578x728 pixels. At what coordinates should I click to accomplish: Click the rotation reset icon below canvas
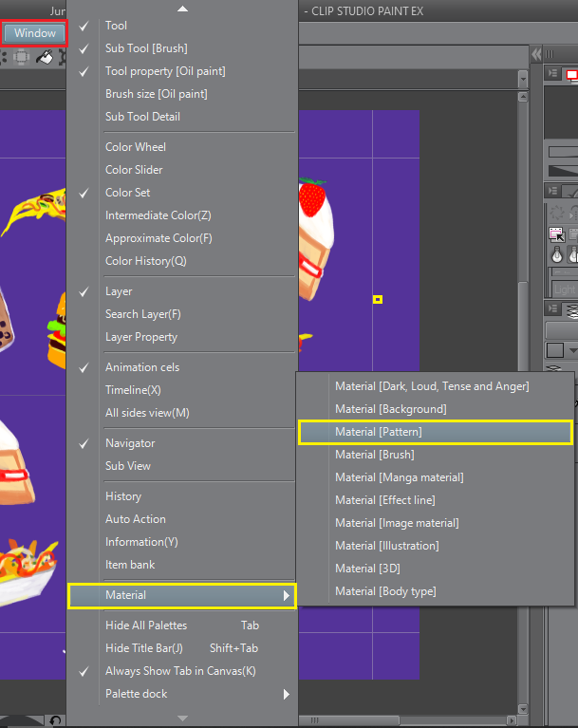[x=55, y=720]
